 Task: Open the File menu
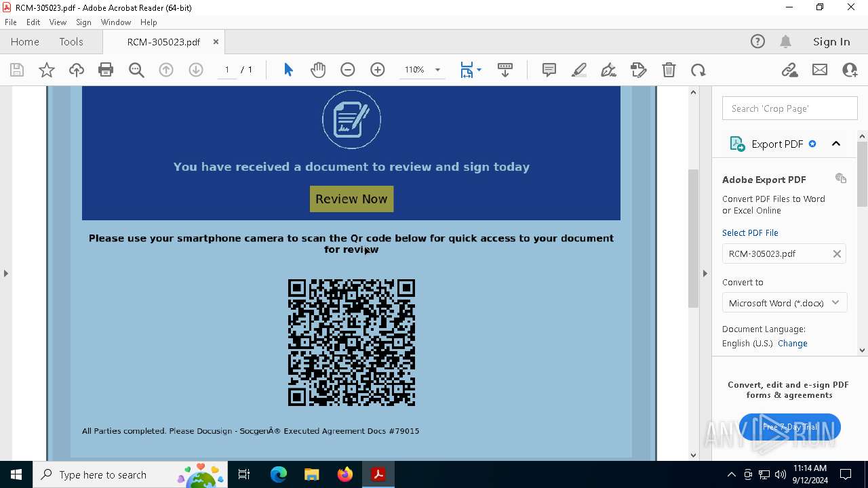(11, 22)
